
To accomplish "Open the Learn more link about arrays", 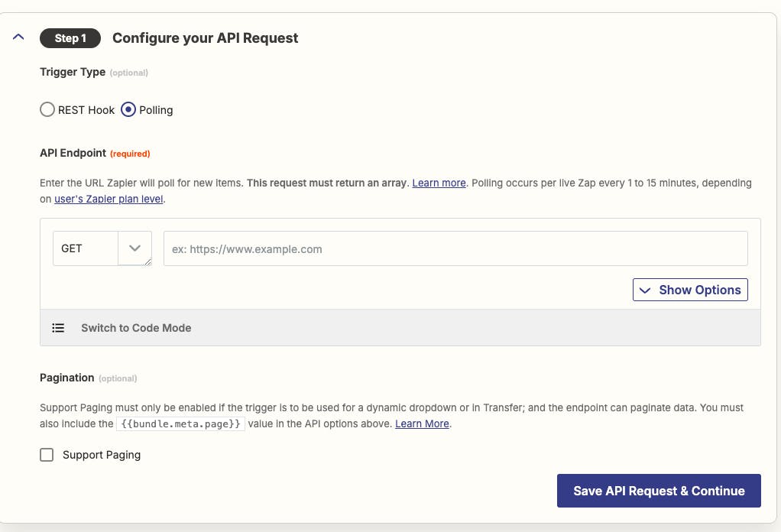I will point(439,183).
